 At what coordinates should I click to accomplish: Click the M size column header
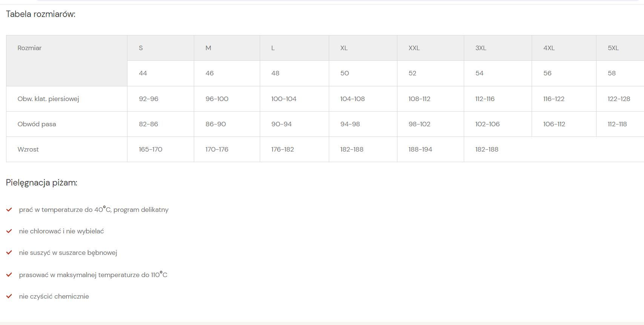[208, 48]
